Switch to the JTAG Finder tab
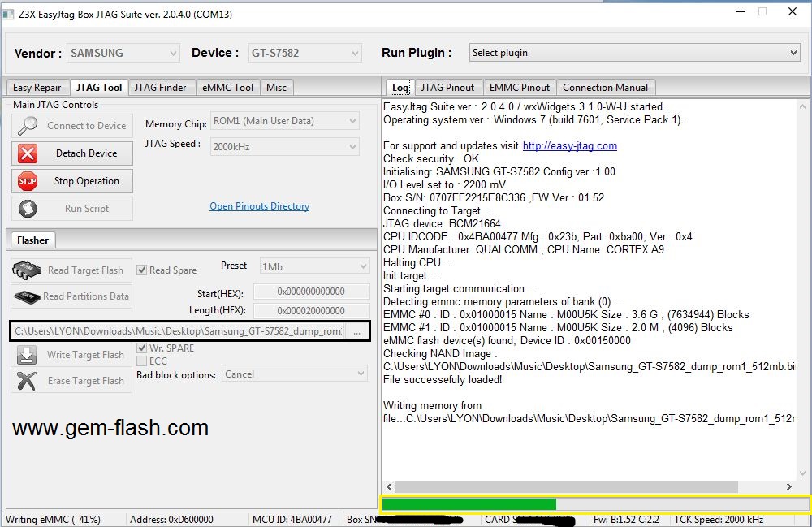This screenshot has height=527, width=812. tap(160, 88)
